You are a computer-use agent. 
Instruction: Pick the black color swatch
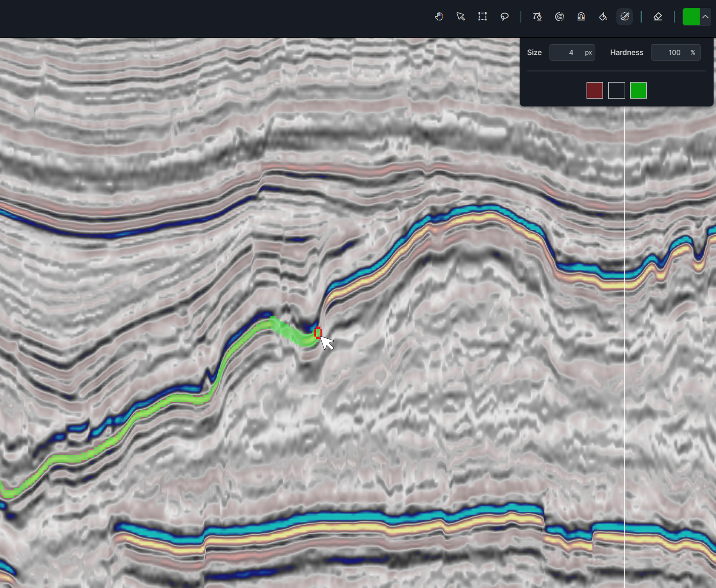(x=616, y=91)
